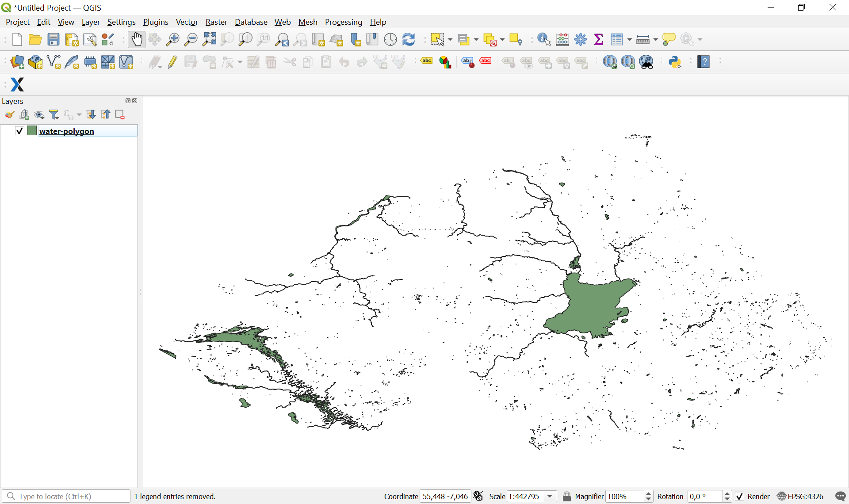Click the Refresh map icon

coord(409,39)
